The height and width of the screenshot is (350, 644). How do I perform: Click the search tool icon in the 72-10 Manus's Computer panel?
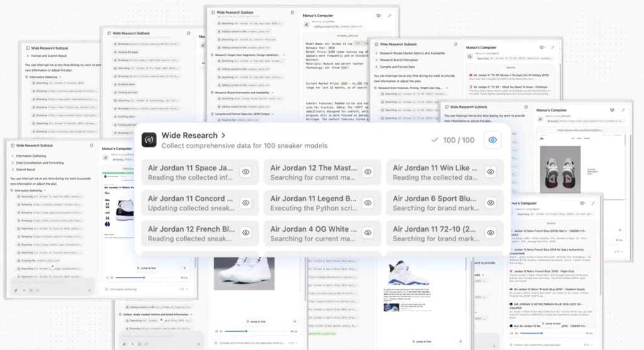(x=470, y=56)
